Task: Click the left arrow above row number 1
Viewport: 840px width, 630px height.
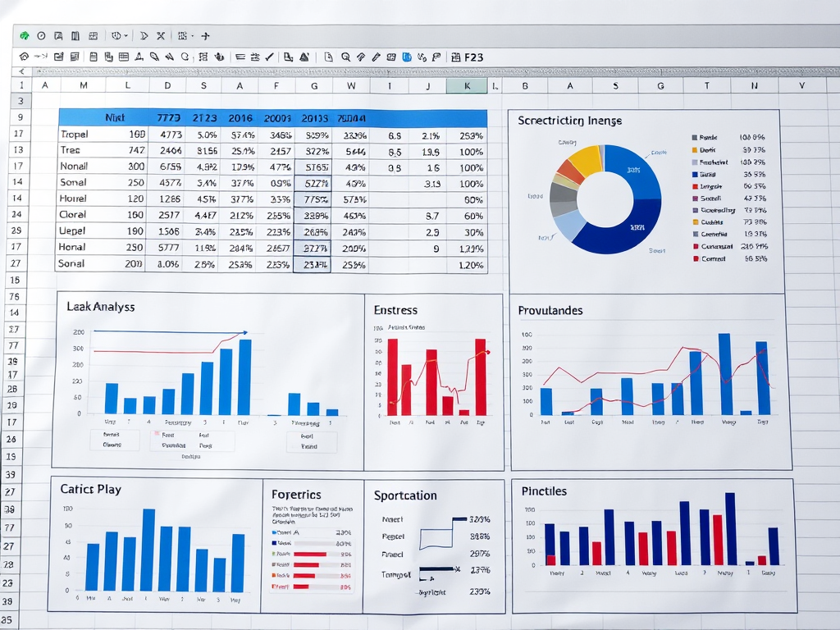Action: coord(21,72)
